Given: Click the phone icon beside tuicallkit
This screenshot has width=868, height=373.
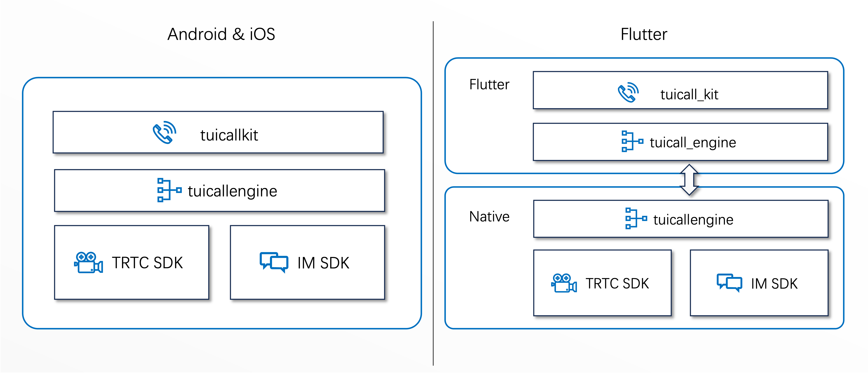Looking at the screenshot, I should click(164, 133).
